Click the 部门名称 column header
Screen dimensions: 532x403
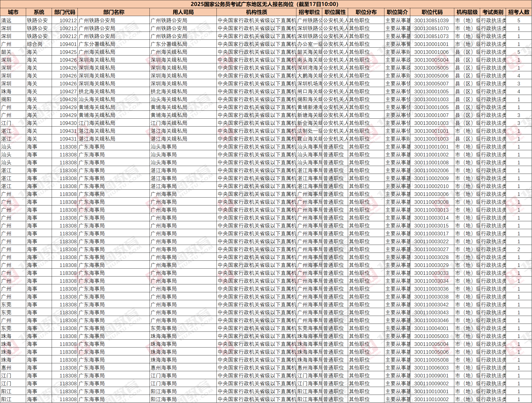(114, 12)
